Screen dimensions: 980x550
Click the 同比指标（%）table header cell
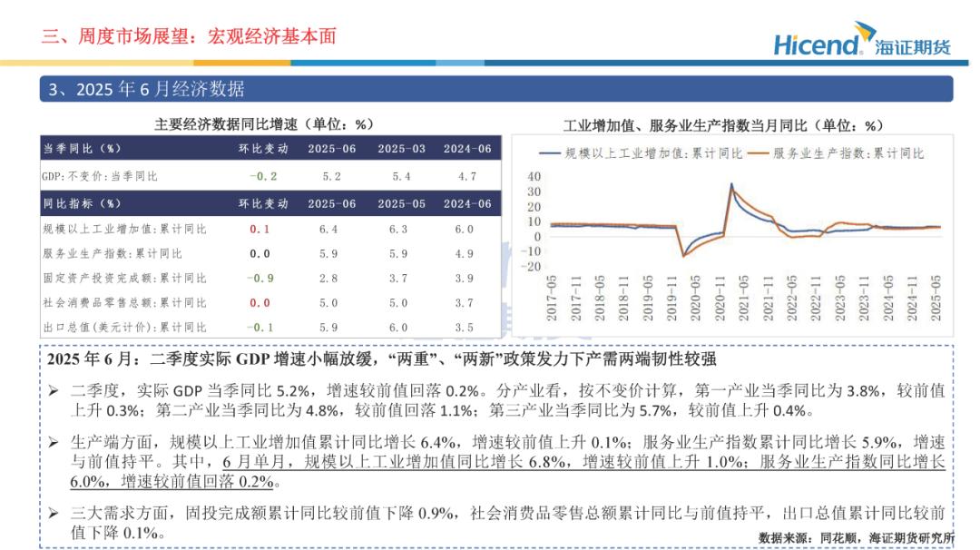[82, 203]
